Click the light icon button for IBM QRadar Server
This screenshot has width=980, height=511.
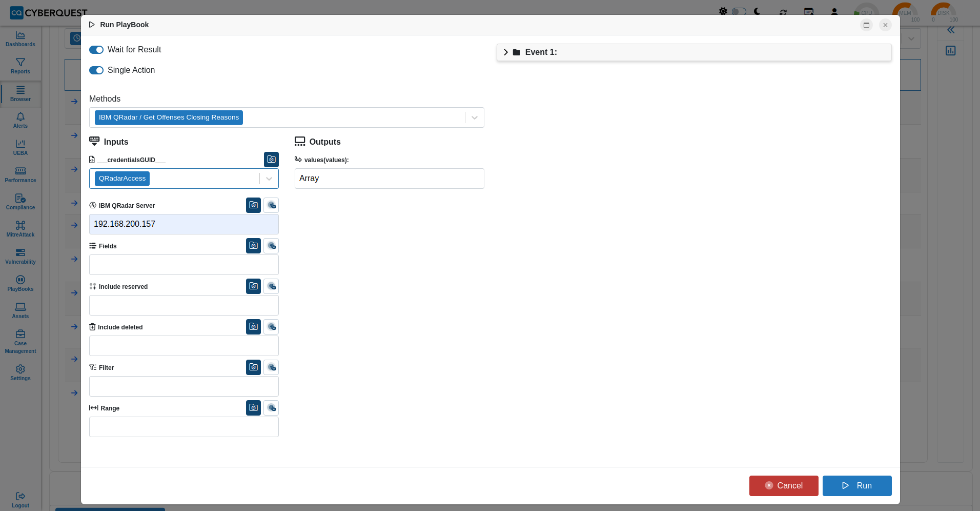tap(271, 205)
